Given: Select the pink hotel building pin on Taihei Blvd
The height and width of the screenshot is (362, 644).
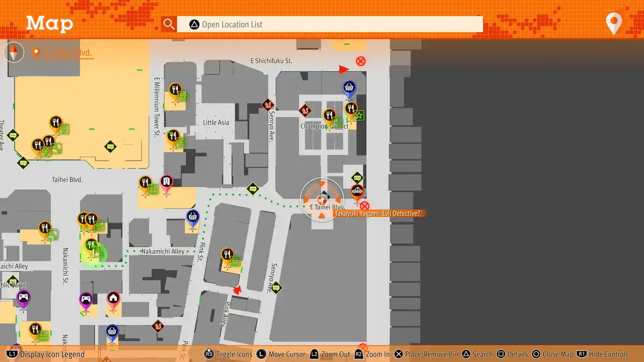Looking at the screenshot, I should [166, 182].
